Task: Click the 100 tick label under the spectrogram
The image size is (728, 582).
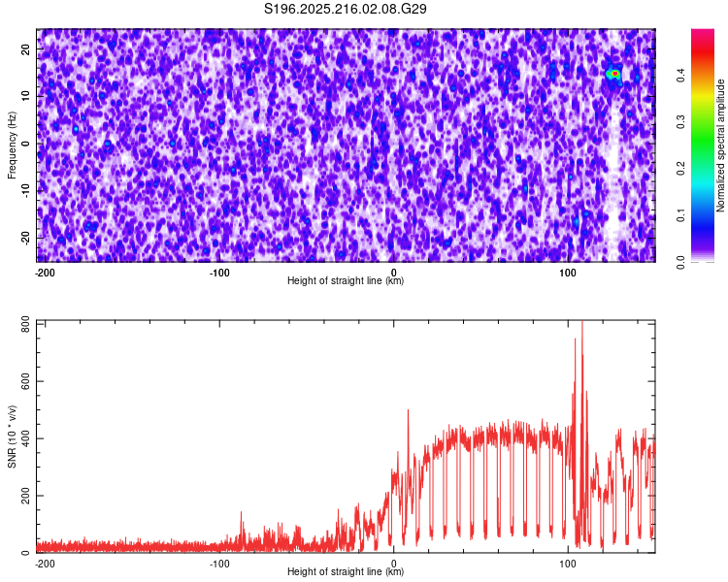Action: pos(568,273)
